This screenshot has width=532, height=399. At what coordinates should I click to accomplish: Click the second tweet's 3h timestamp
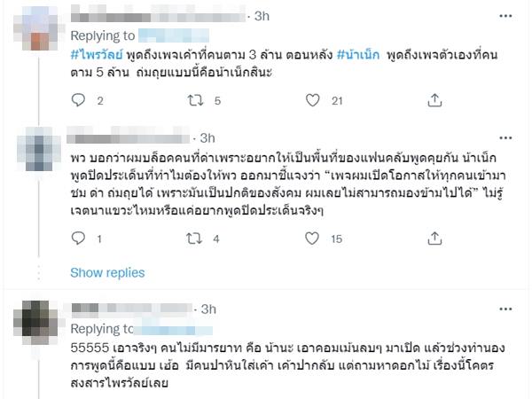207,138
